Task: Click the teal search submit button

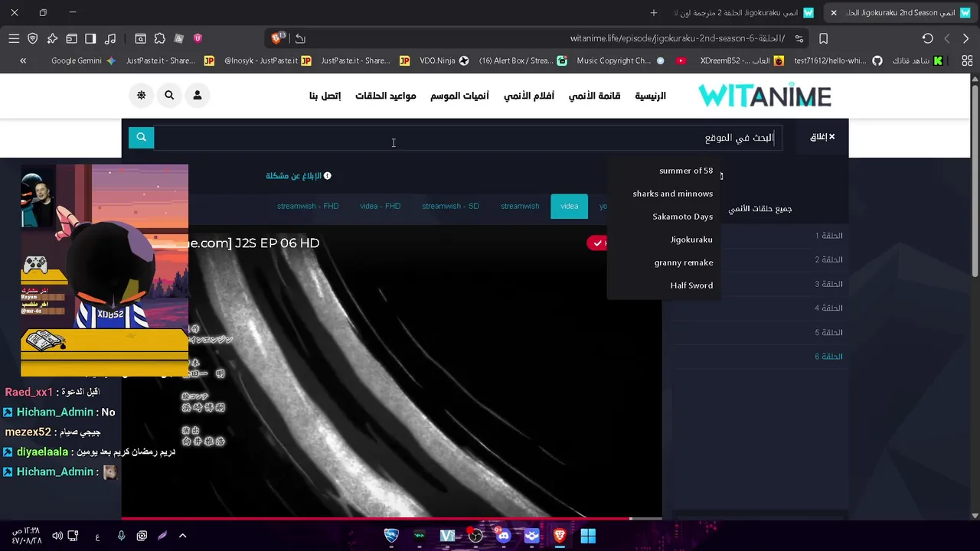Action: 141,137
